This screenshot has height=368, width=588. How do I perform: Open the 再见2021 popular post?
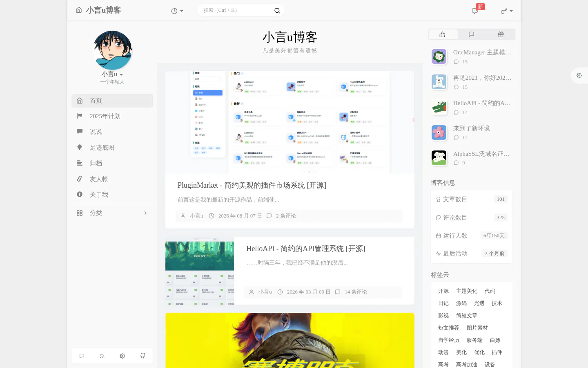click(482, 78)
